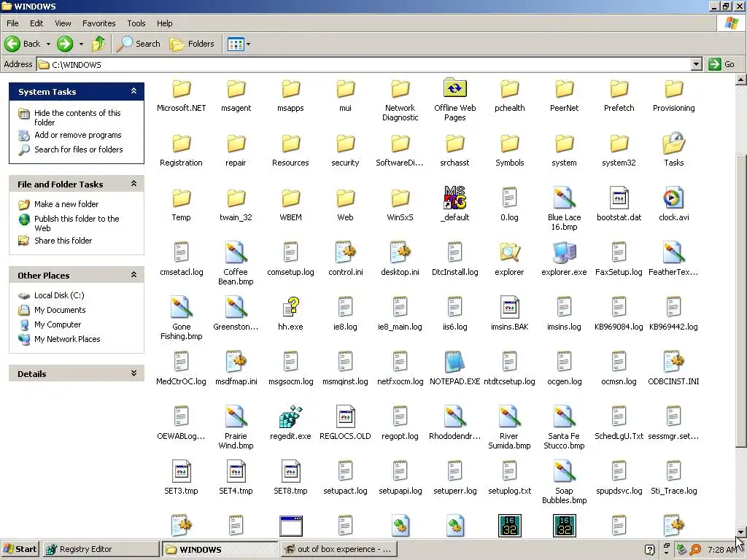The image size is (747, 560).
Task: Go to Local Disk (C:)
Action: click(59, 295)
